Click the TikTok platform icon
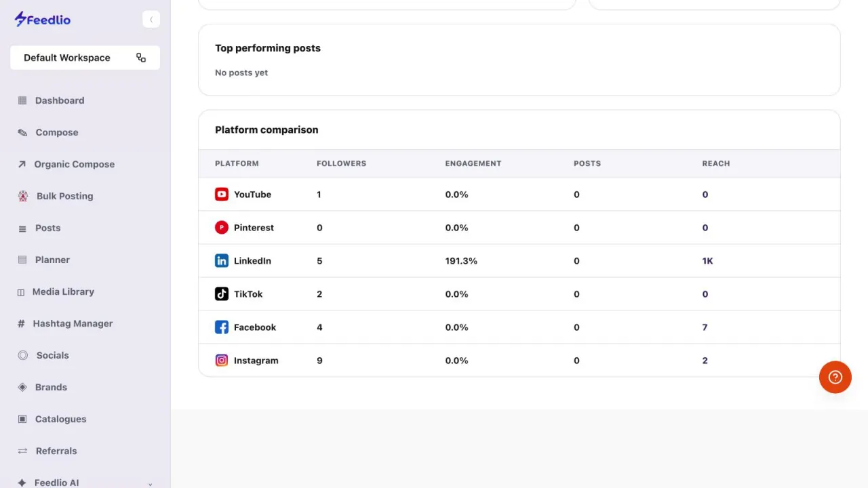The width and height of the screenshot is (868, 488). [222, 294]
